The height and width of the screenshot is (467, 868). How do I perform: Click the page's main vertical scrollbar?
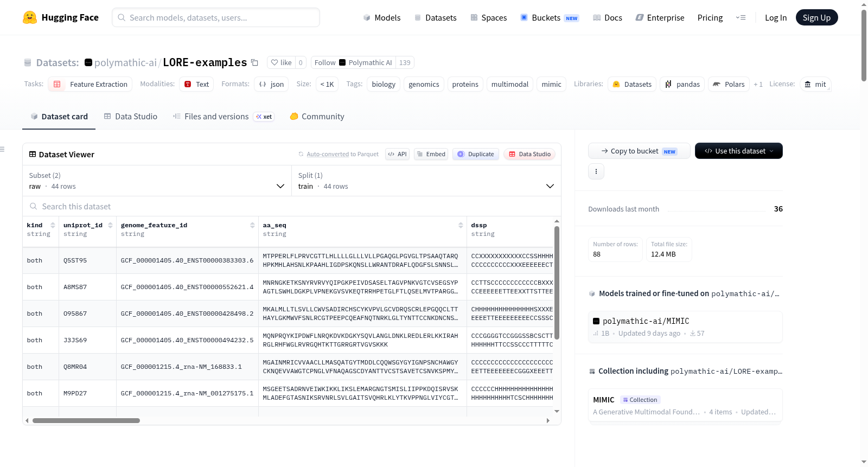864,46
